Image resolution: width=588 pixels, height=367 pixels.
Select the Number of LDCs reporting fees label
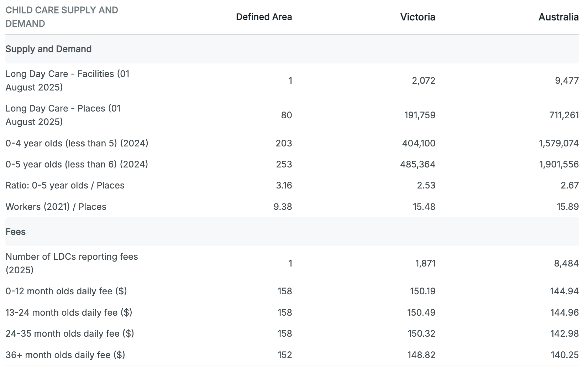tap(72, 263)
